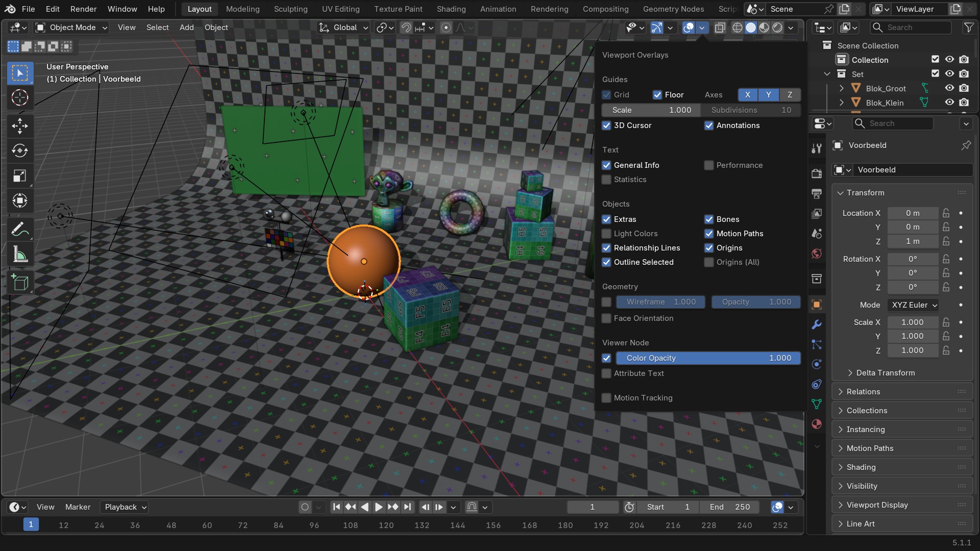The height and width of the screenshot is (551, 980).
Task: Switch to wireframe viewport shading
Action: [737, 28]
